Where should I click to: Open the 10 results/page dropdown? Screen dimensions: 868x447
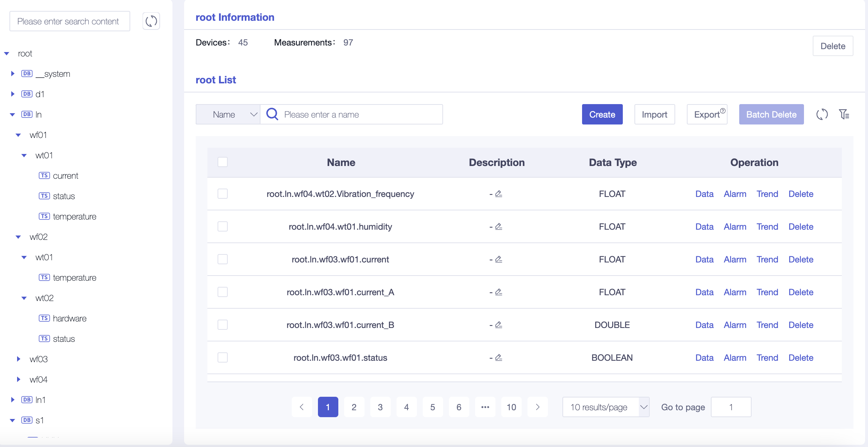coord(606,407)
